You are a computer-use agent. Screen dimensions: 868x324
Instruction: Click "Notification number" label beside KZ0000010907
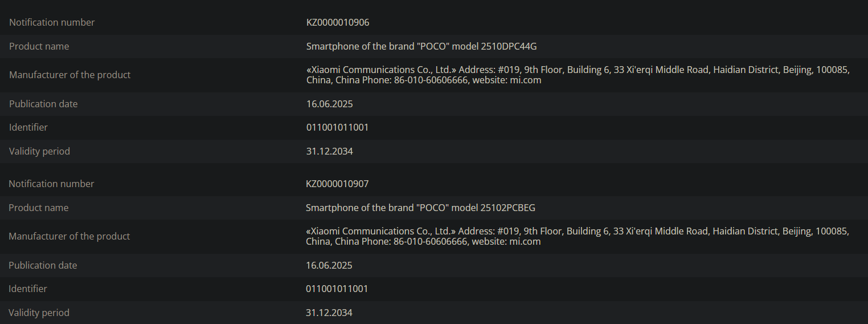(51, 184)
